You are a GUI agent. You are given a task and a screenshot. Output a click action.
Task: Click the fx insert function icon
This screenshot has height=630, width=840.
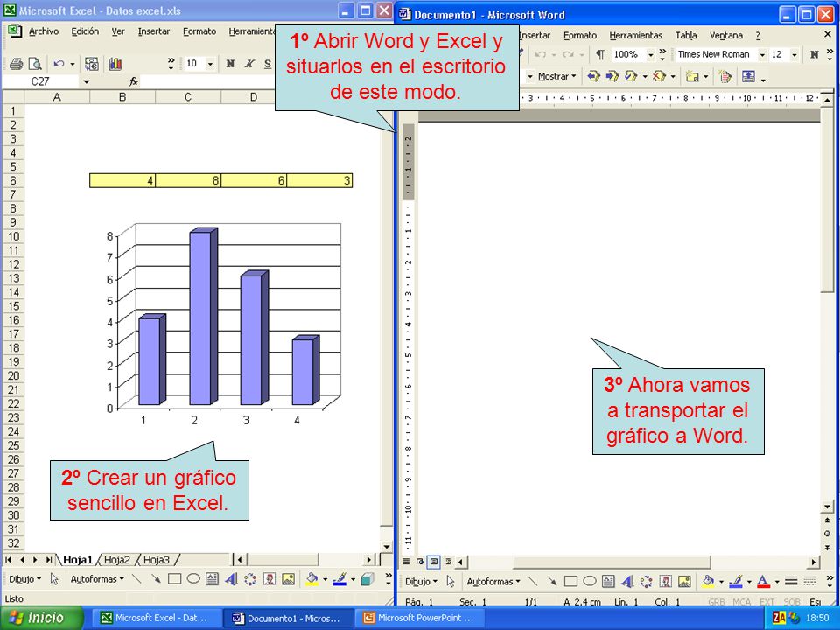tap(134, 81)
